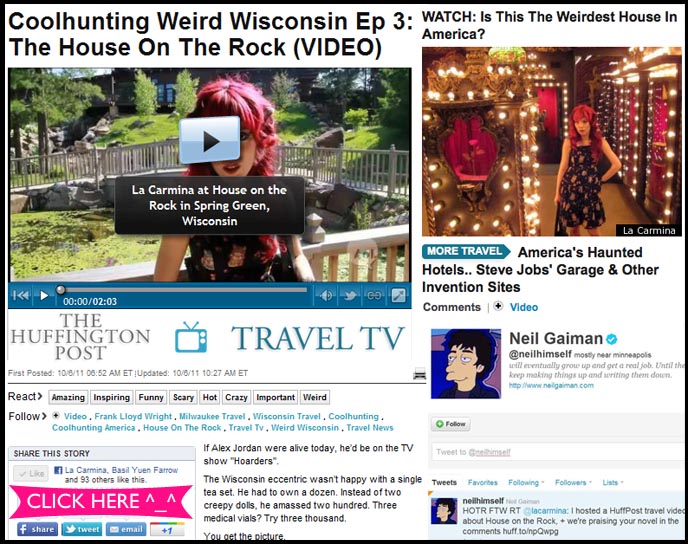The height and width of the screenshot is (544, 688).
Task: Click the Google +1 button
Action: 167,529
